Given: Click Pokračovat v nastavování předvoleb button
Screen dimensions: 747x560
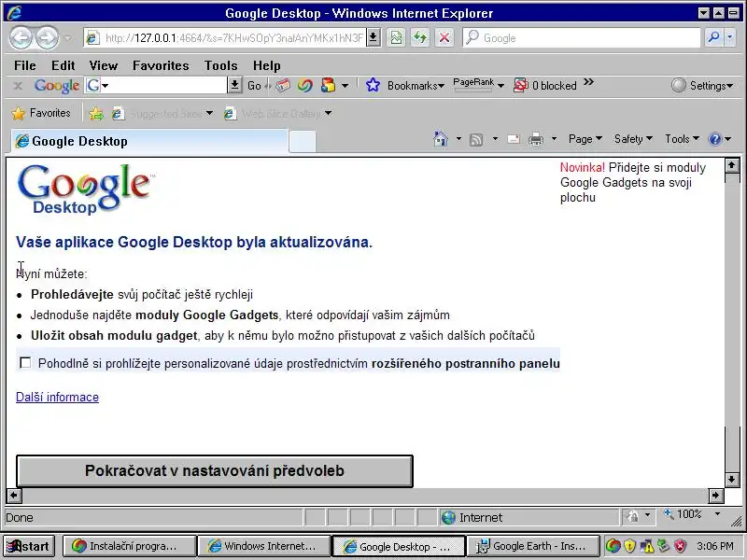Looking at the screenshot, I should (215, 470).
